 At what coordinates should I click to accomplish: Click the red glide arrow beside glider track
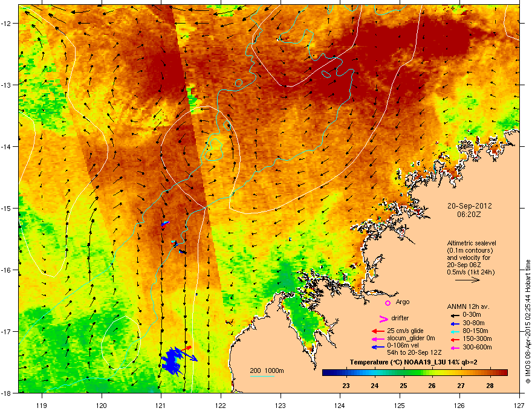pos(186,348)
